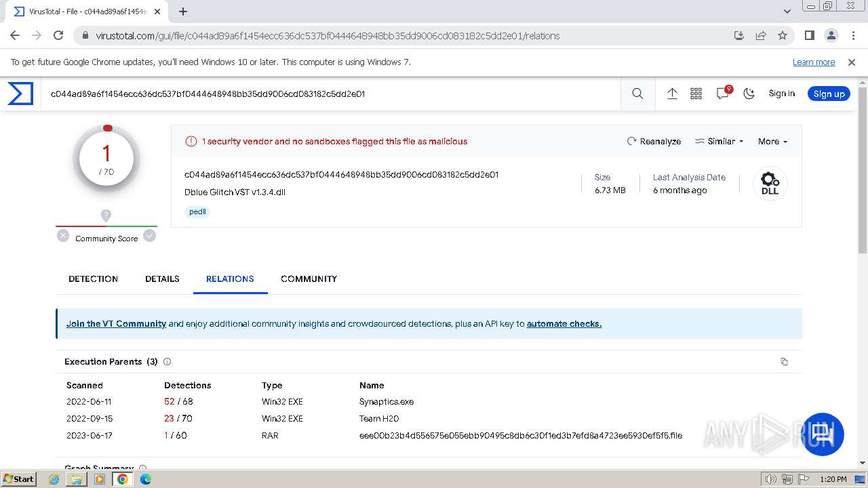
Task: Open the apps grid icon
Action: coord(696,94)
